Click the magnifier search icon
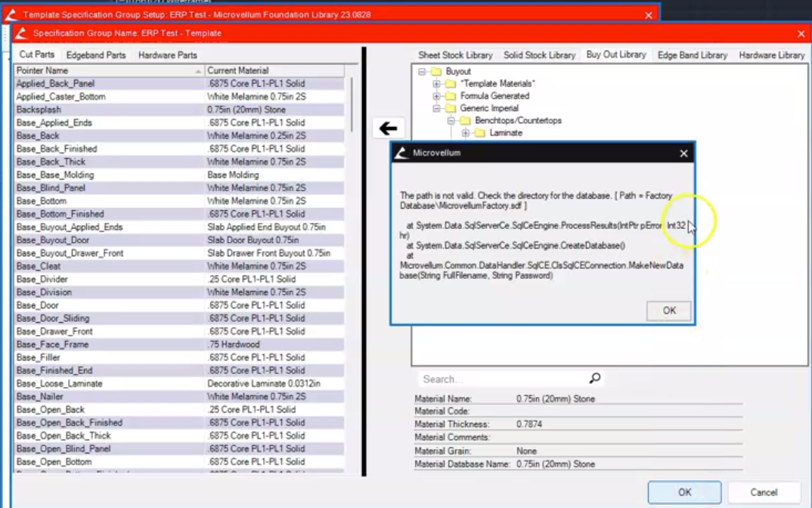 point(595,378)
